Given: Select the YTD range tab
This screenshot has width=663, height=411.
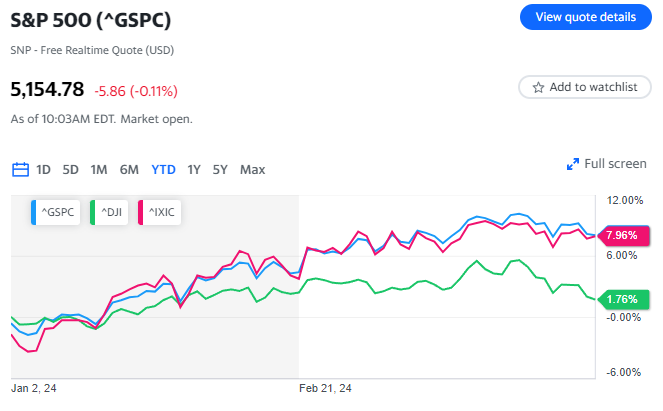Looking at the screenshot, I should pos(163,169).
